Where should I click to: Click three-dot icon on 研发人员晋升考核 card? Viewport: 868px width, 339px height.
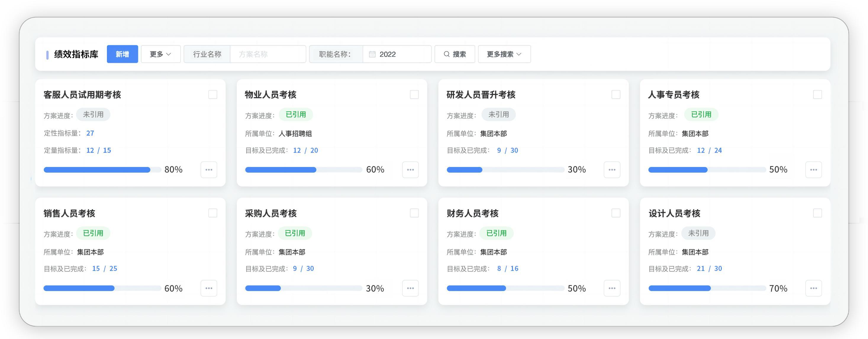tap(612, 169)
